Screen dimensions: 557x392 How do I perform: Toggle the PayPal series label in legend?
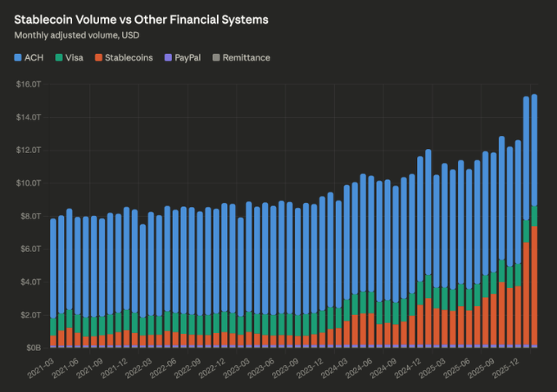188,58
